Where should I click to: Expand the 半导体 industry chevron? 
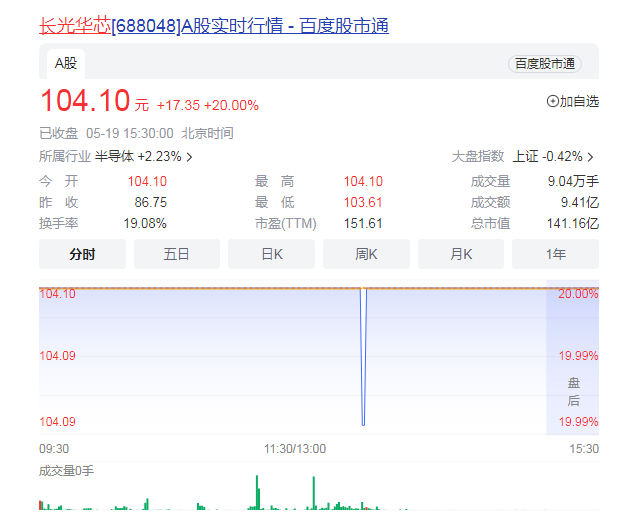(190, 157)
